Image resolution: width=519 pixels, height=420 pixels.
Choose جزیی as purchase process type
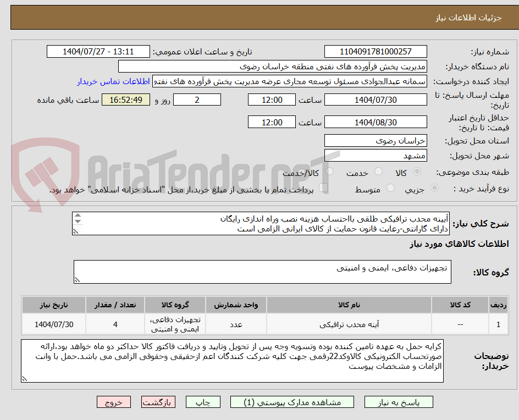click(x=434, y=188)
